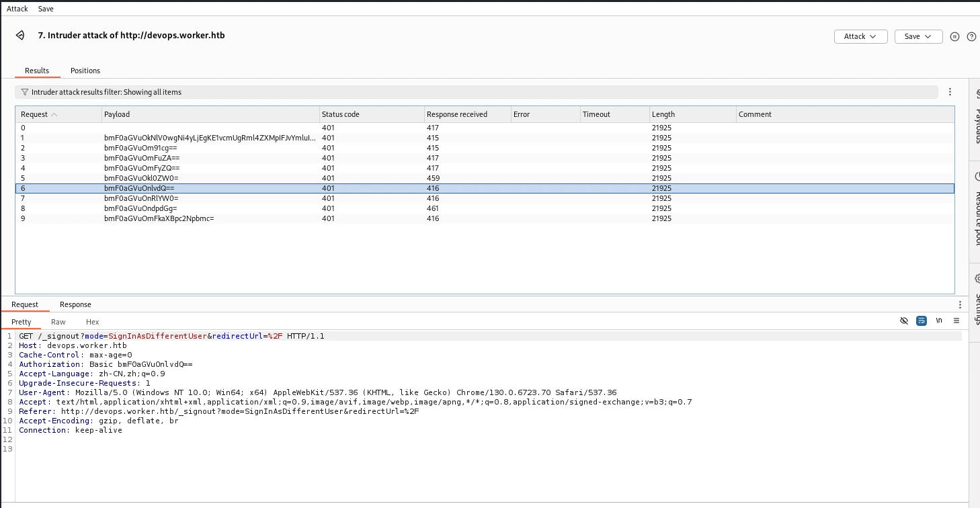This screenshot has height=508, width=980.
Task: Select the row with payload bmF0aGVuOmFuZA==
Action: click(x=485, y=158)
